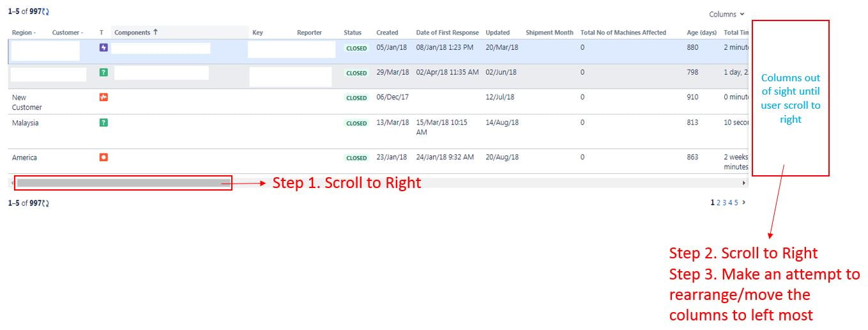This screenshot has width=868, height=330.
Task: Sort by Total No of Machines Affected
Action: point(623,33)
